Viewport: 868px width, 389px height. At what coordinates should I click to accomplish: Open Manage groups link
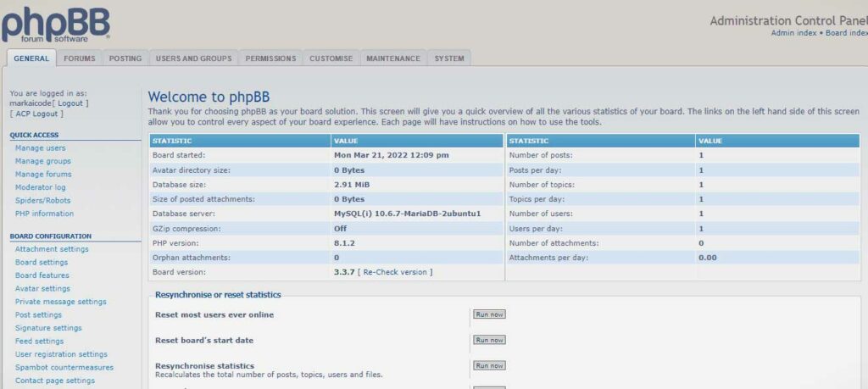click(x=43, y=161)
